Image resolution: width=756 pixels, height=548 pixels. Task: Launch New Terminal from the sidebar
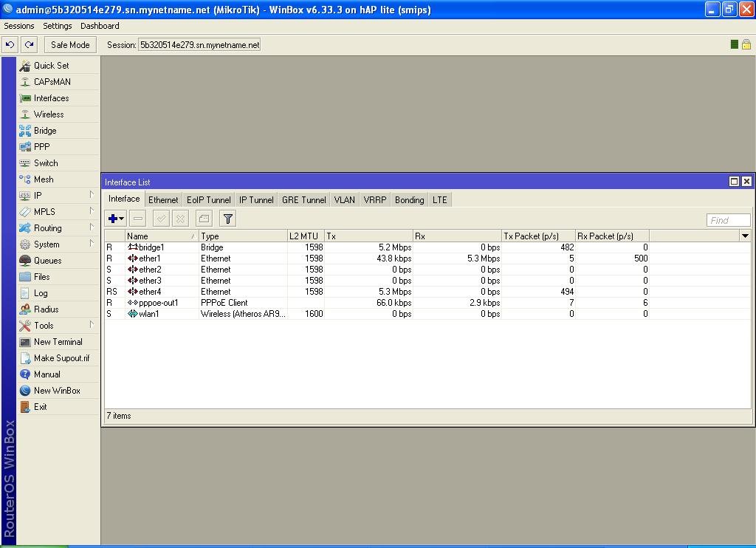point(58,342)
